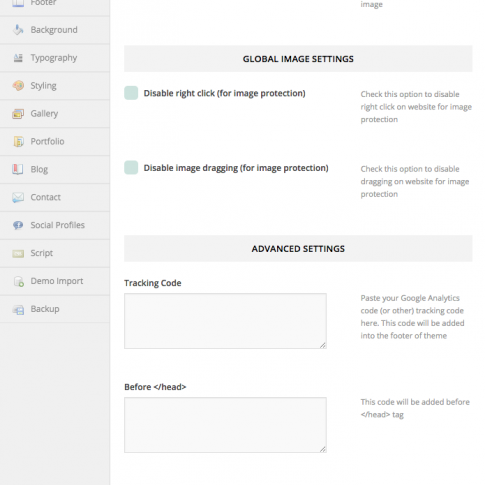Click inside the Tracking Code textarea

click(225, 321)
